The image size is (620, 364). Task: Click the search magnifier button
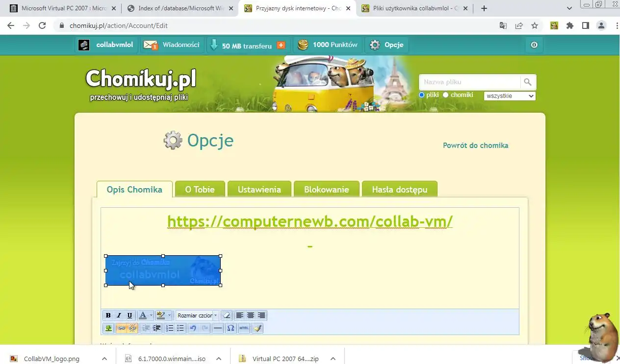528,82
